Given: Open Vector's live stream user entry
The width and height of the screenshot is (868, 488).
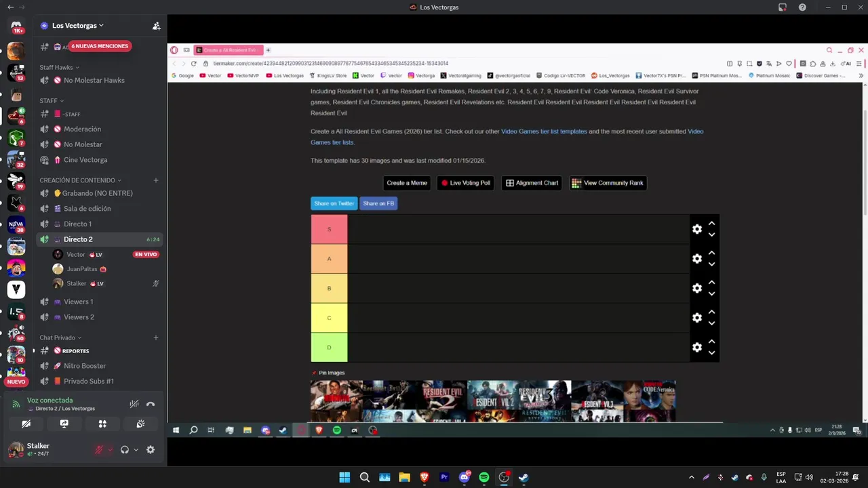Looking at the screenshot, I should (106, 254).
